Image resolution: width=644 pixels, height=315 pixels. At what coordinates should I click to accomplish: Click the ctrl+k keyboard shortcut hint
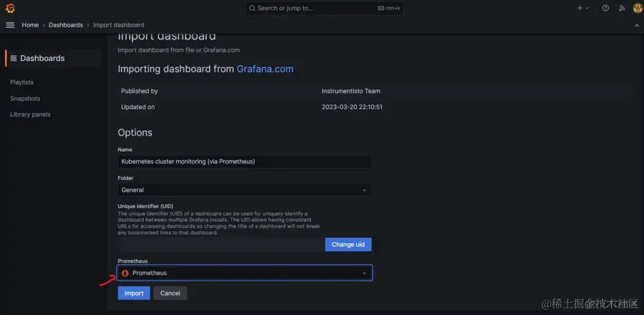click(x=388, y=8)
